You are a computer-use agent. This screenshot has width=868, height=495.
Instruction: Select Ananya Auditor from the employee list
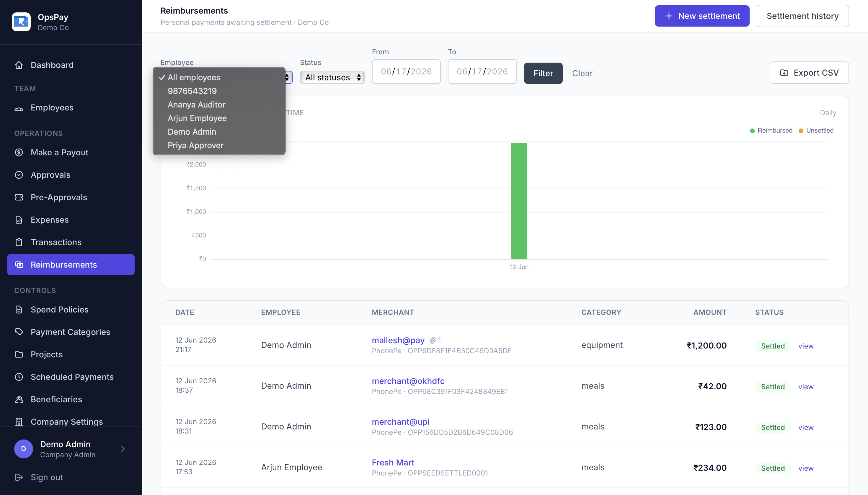point(219,105)
